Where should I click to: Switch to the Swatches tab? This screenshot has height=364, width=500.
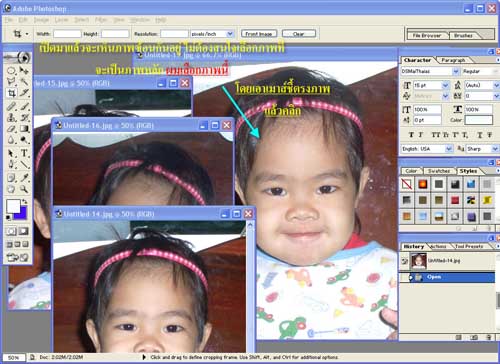pyautogui.click(x=439, y=171)
